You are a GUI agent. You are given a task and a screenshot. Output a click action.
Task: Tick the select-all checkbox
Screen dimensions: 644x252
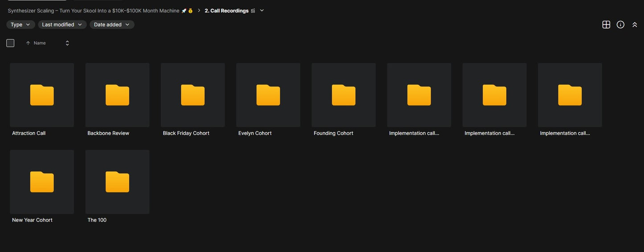(10, 43)
